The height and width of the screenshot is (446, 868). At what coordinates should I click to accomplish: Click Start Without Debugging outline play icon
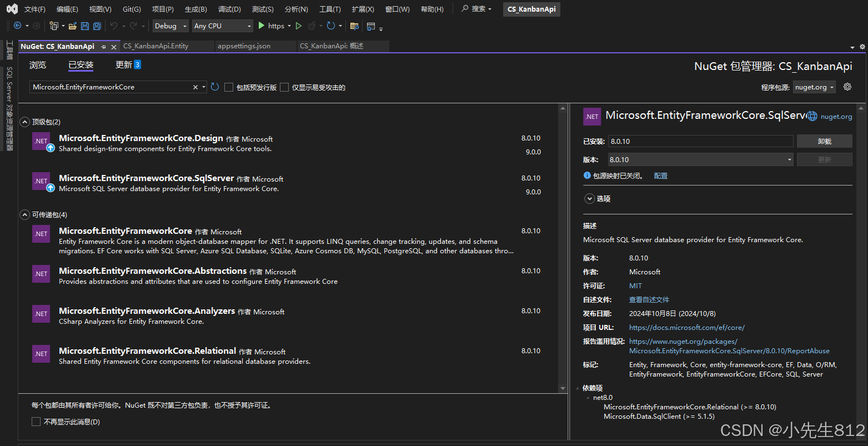[x=299, y=26]
